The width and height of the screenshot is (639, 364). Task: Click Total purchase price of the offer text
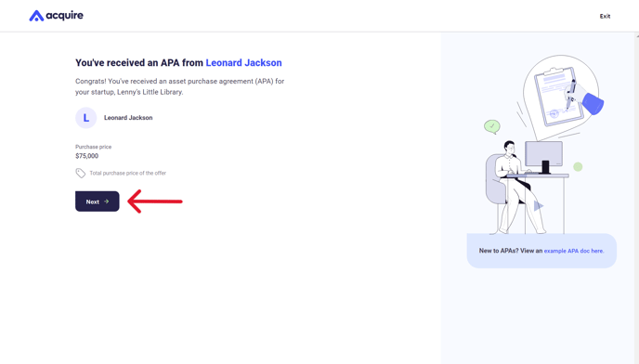(128, 174)
